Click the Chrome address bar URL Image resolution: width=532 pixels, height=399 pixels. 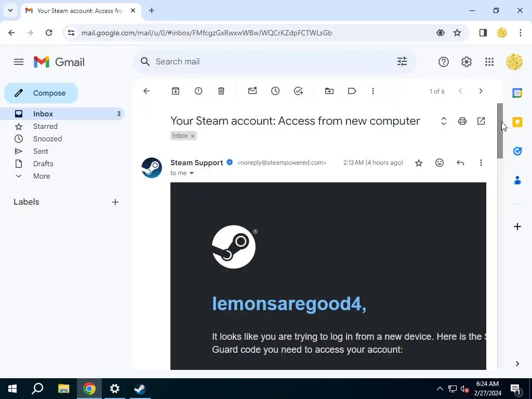coord(207,33)
